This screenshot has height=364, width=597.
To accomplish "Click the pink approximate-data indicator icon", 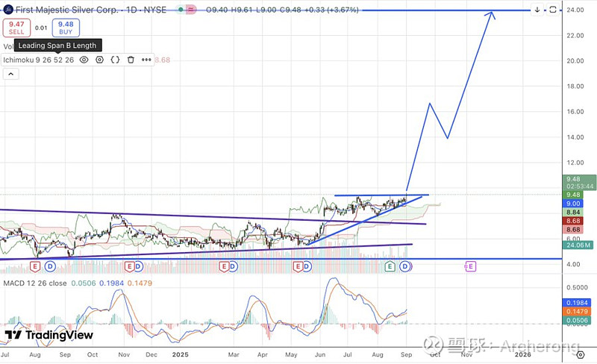I will (x=190, y=10).
